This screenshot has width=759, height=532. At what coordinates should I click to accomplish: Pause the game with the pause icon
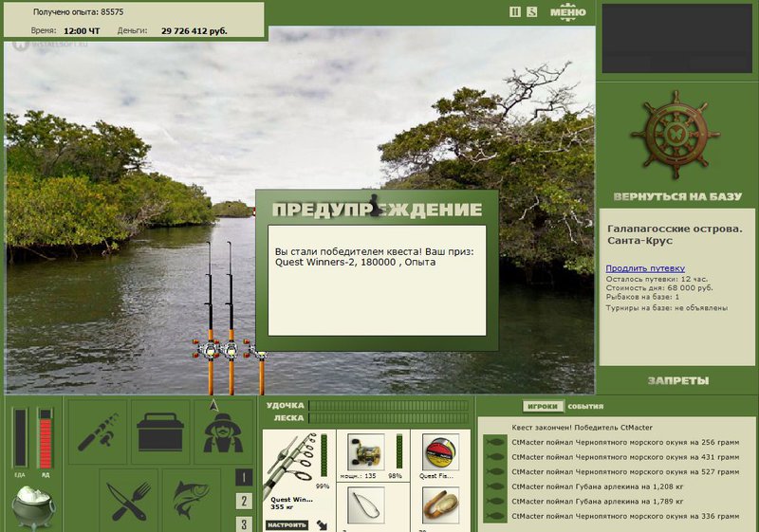pyautogui.click(x=515, y=11)
